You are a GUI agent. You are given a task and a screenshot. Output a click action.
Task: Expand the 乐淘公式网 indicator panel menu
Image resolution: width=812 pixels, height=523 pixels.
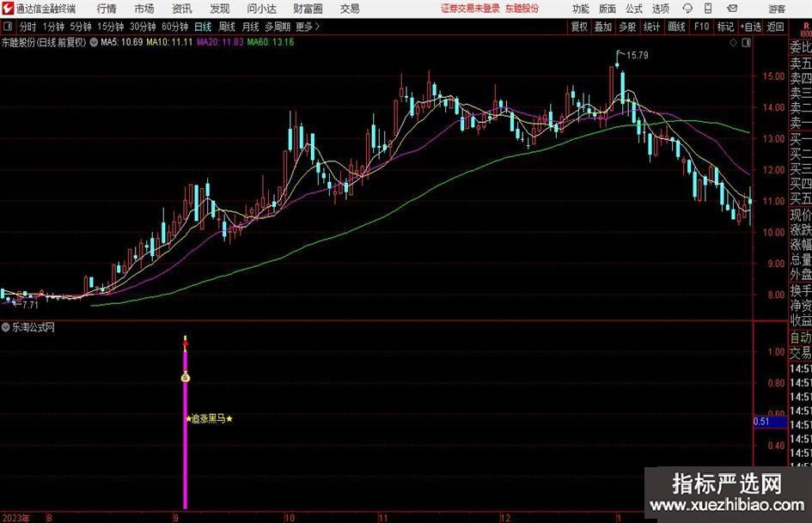pyautogui.click(x=6, y=327)
